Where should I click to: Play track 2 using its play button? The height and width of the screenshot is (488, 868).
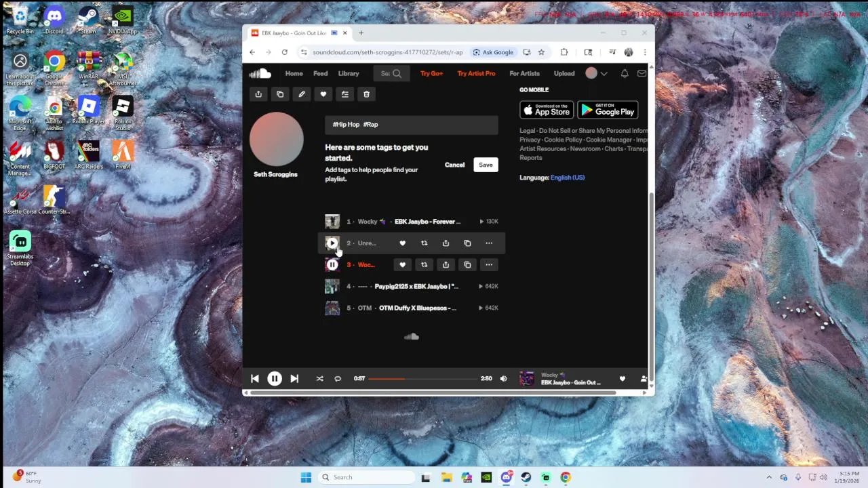(x=332, y=243)
